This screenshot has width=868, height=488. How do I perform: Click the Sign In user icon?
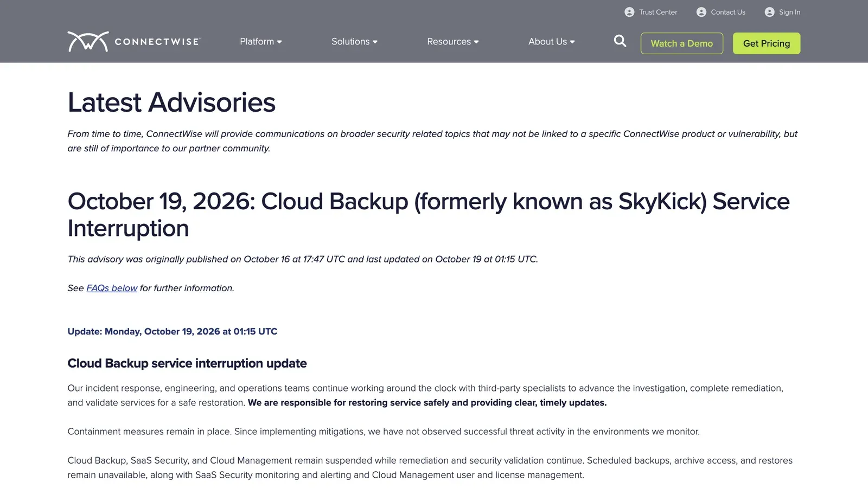[x=769, y=12]
